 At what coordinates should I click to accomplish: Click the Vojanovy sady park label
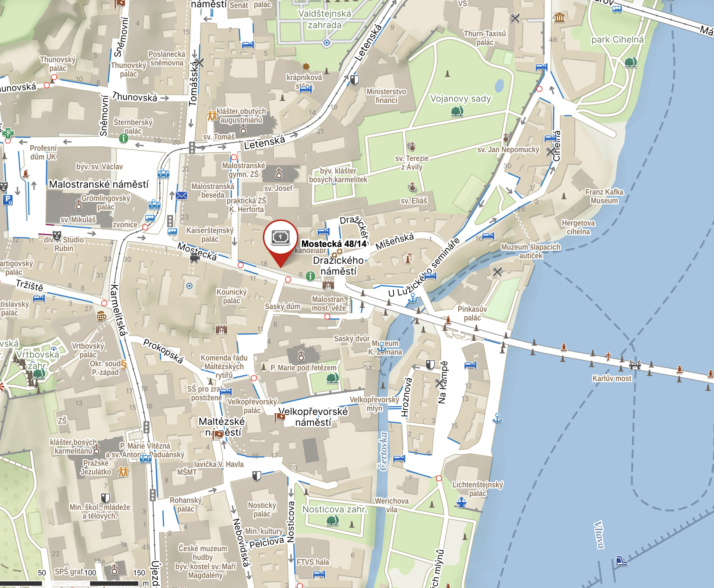(460, 99)
